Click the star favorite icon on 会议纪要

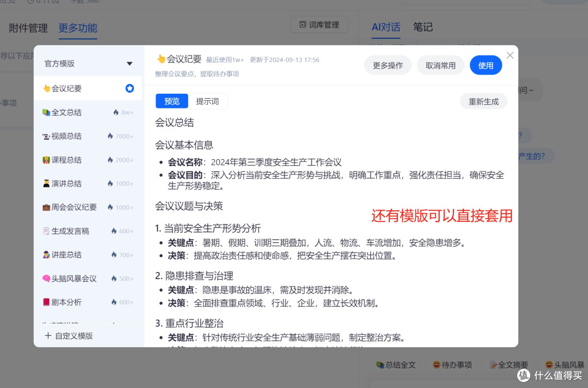click(x=130, y=88)
